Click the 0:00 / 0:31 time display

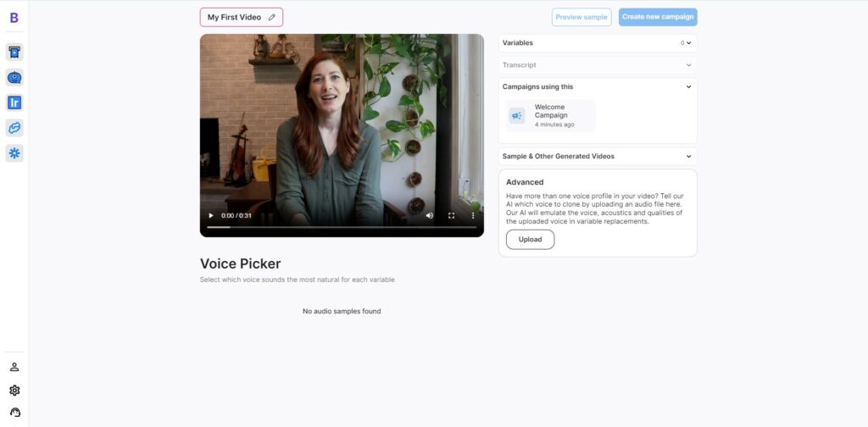coord(236,216)
